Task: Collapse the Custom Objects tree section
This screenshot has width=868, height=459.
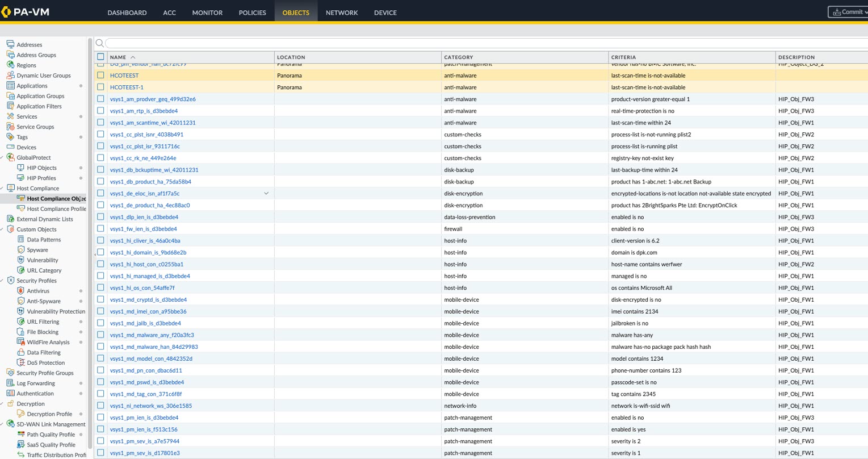Action: tap(3, 229)
